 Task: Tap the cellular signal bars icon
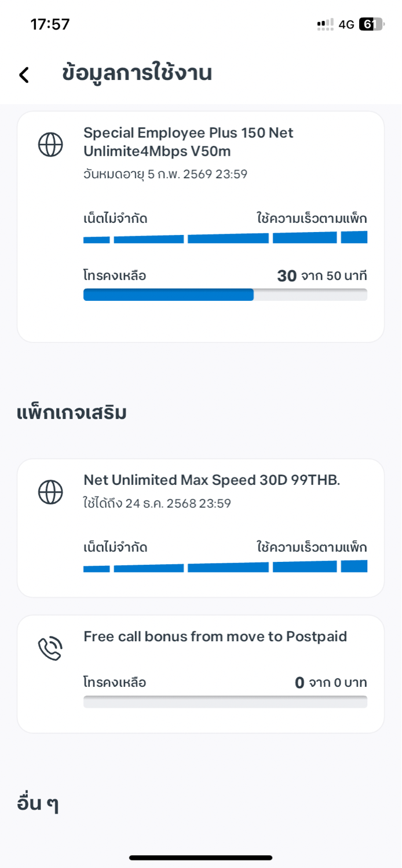(325, 24)
